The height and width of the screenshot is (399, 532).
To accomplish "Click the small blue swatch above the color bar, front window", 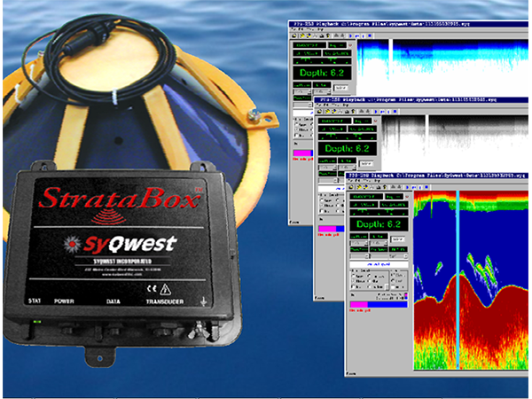I will point(406,298).
